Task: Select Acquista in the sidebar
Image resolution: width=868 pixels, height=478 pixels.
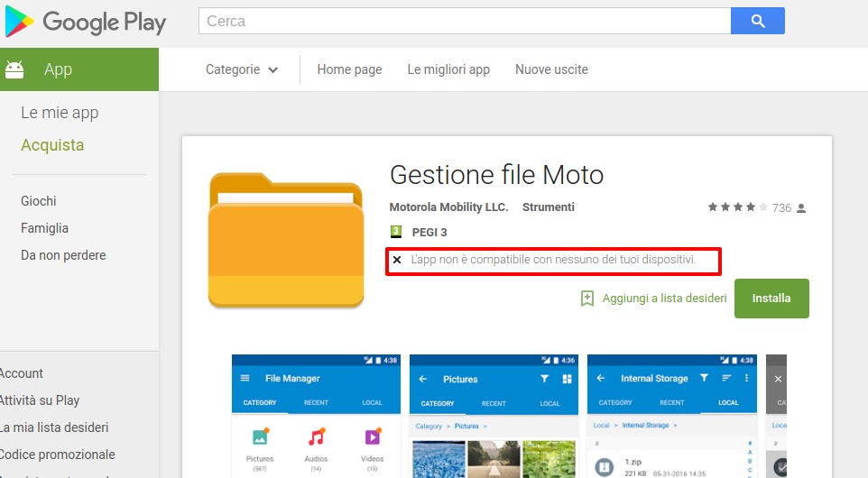Action: click(x=52, y=145)
